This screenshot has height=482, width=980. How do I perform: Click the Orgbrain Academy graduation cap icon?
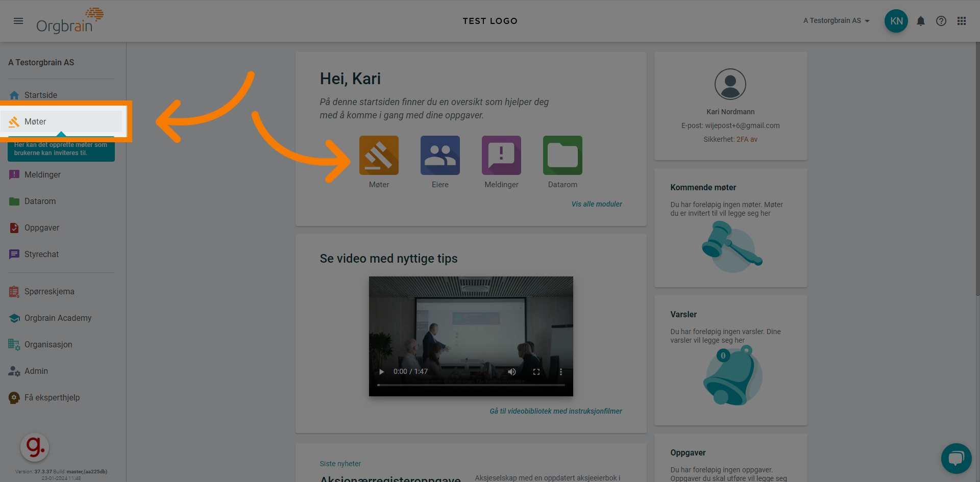click(x=14, y=318)
